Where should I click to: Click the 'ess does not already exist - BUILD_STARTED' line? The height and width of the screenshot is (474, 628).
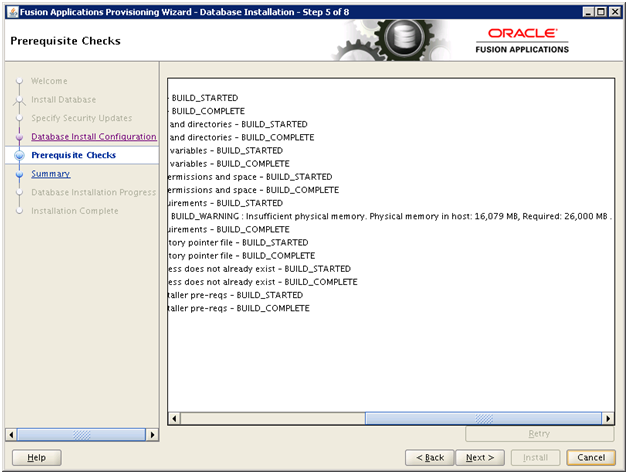pos(260,269)
